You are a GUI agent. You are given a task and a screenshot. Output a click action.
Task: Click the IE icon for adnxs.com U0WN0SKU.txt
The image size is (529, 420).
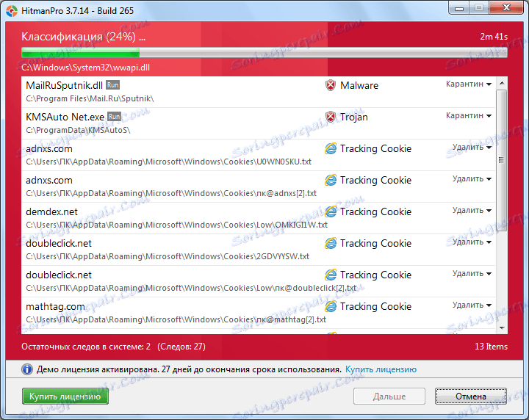coord(331,148)
